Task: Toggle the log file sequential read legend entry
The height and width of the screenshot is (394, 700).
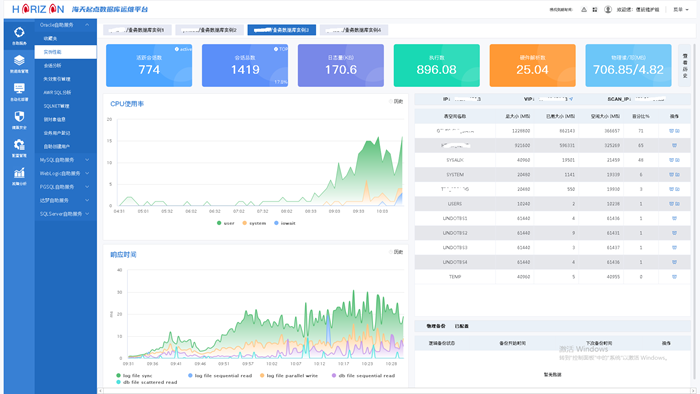Action: pos(220,376)
